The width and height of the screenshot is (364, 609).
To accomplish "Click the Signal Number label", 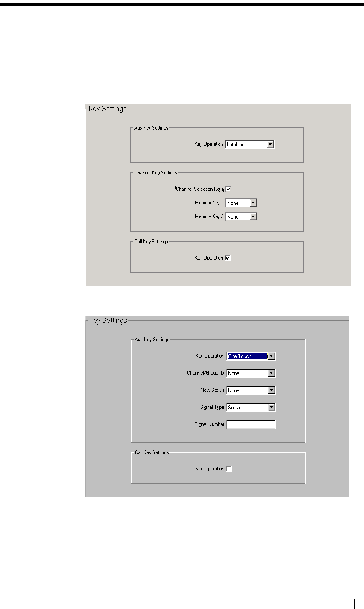I will coord(210,425).
